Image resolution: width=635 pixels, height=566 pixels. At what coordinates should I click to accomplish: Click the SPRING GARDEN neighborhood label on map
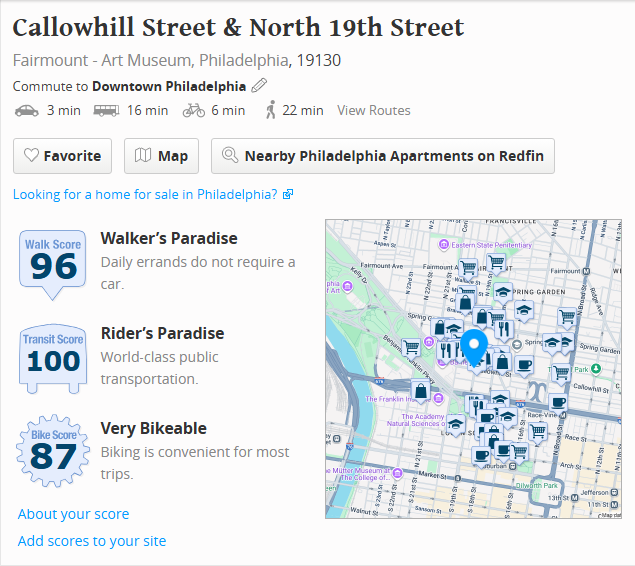coord(539,292)
